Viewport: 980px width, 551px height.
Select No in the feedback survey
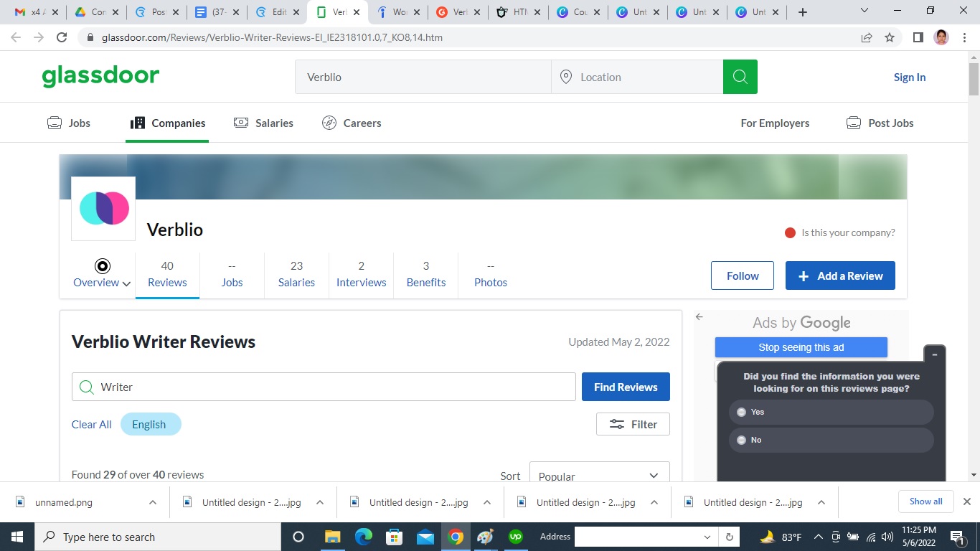[x=831, y=440]
